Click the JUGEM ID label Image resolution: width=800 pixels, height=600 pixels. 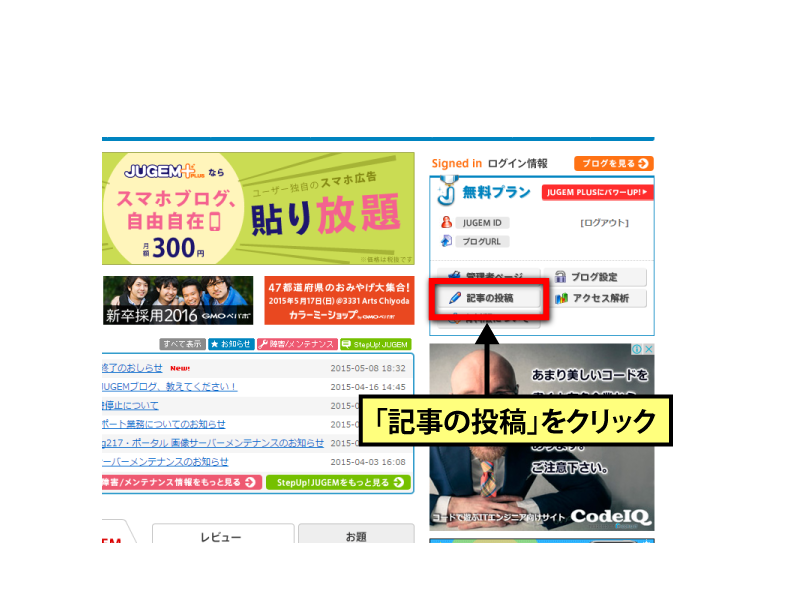tap(482, 223)
